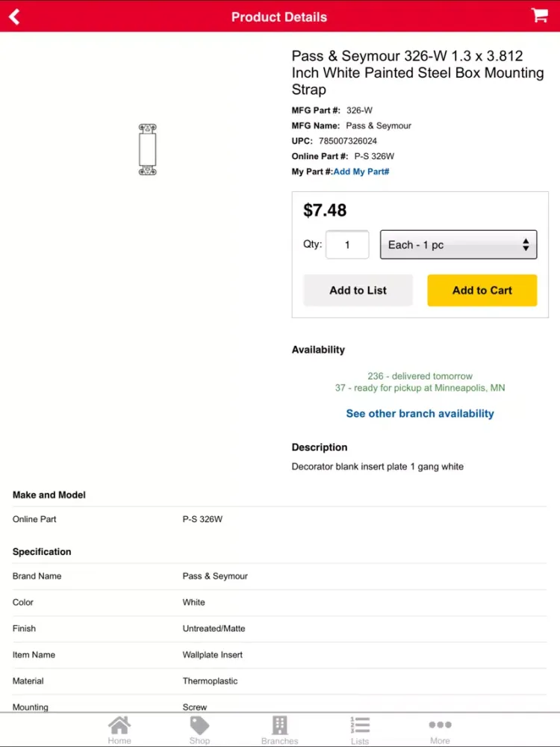Tap the Home house icon
The height and width of the screenshot is (747, 560).
pyautogui.click(x=119, y=725)
